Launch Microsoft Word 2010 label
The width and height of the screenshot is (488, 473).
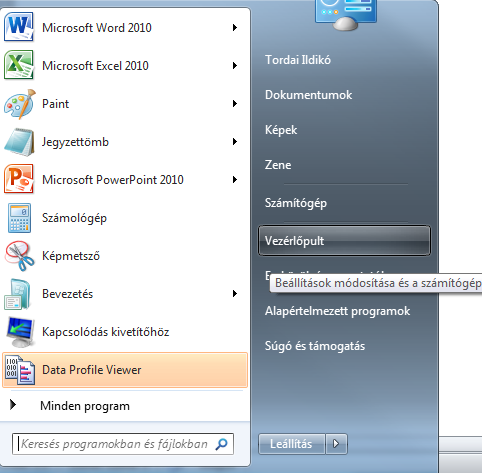97,28
